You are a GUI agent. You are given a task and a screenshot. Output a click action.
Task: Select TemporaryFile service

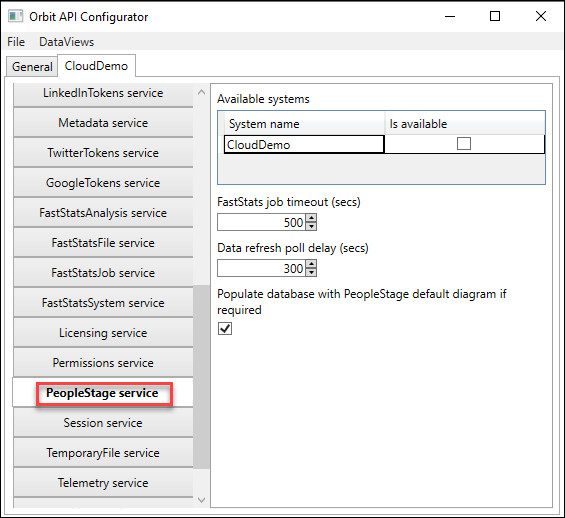click(103, 452)
